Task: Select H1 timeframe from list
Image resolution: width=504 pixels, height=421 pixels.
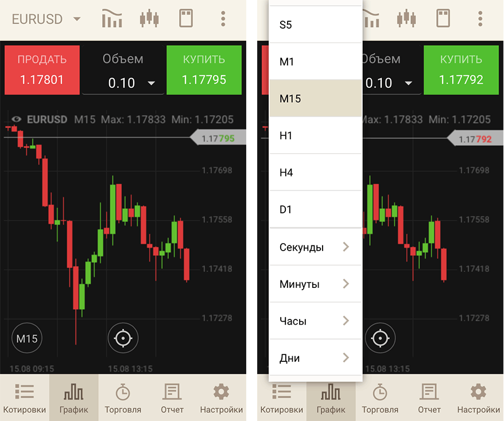Action: click(315, 136)
